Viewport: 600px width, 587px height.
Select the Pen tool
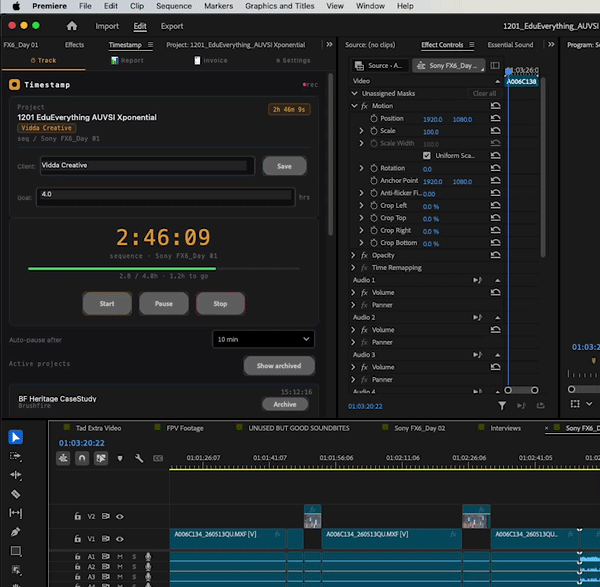click(16, 532)
